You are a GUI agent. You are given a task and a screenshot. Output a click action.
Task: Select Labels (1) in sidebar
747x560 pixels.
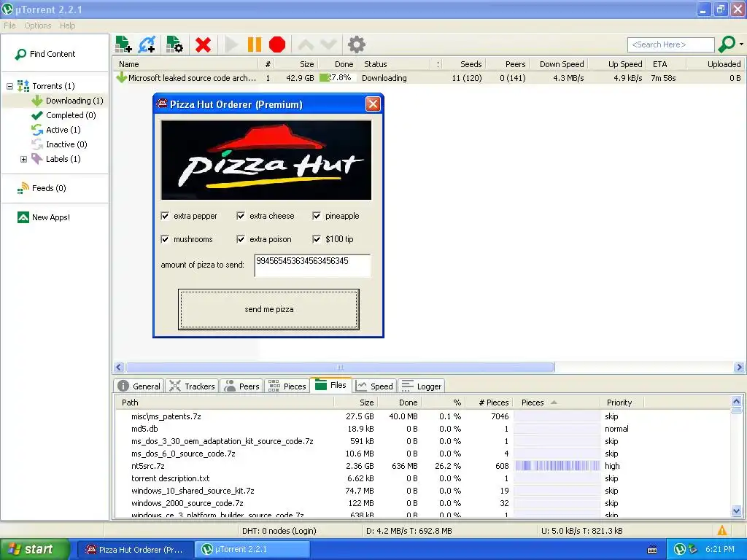tap(55, 159)
